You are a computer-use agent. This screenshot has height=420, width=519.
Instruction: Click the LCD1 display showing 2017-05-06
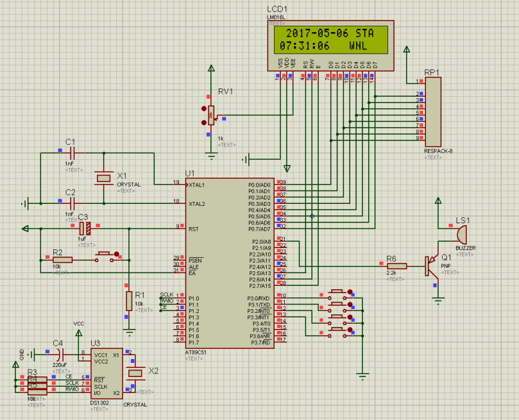coord(330,40)
